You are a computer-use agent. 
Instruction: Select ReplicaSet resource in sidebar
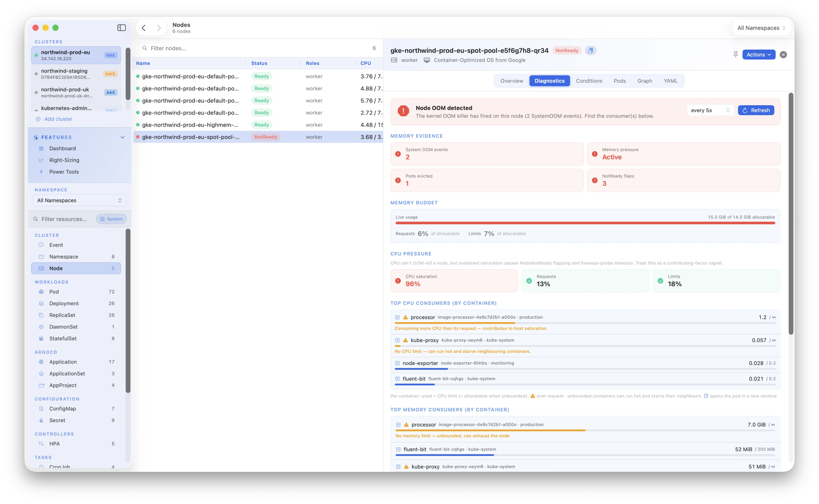click(x=76, y=315)
